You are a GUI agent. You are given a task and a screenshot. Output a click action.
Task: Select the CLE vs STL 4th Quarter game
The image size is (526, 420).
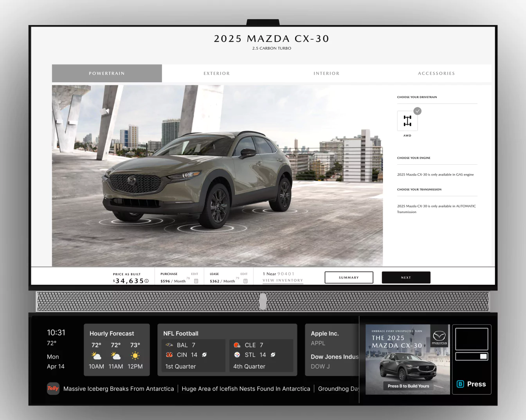click(261, 355)
